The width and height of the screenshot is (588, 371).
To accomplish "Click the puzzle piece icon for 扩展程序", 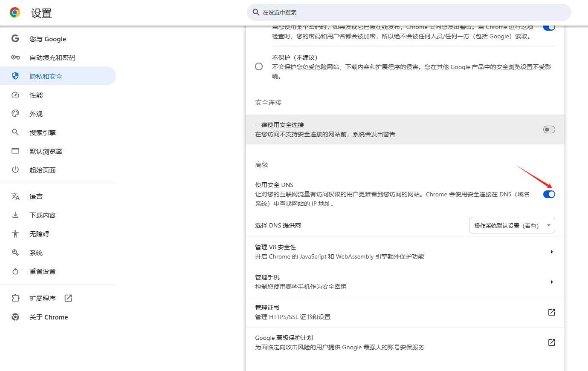I will (x=15, y=298).
